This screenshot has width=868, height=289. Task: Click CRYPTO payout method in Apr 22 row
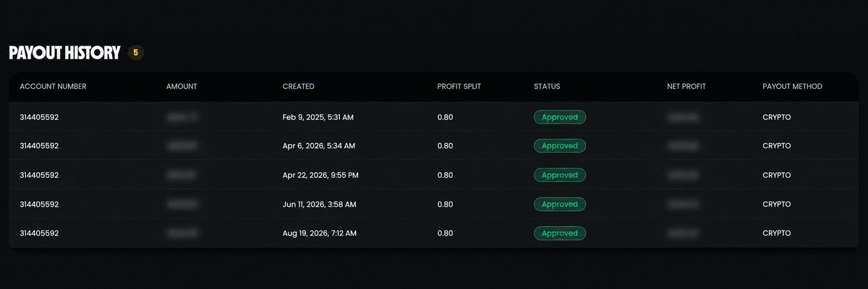coord(777,175)
